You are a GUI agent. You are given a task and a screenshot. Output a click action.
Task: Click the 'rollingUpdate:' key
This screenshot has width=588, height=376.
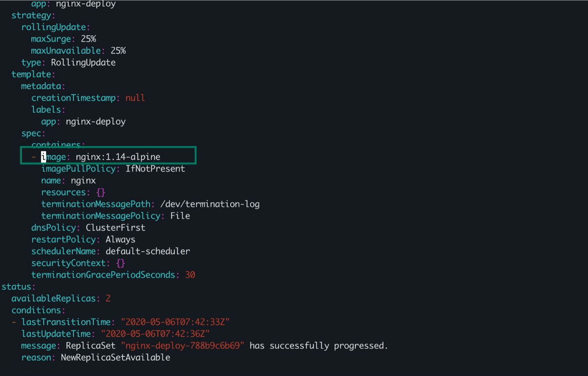pos(56,27)
